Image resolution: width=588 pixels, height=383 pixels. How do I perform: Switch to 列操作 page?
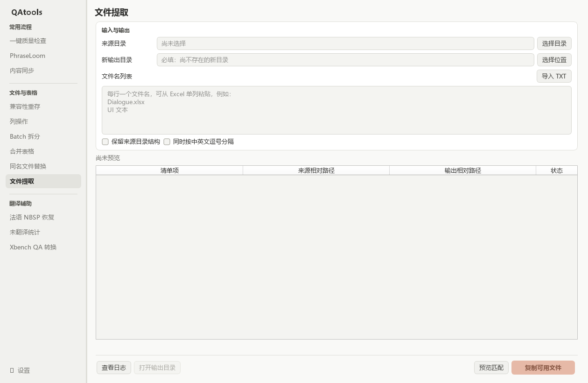pyautogui.click(x=43, y=121)
